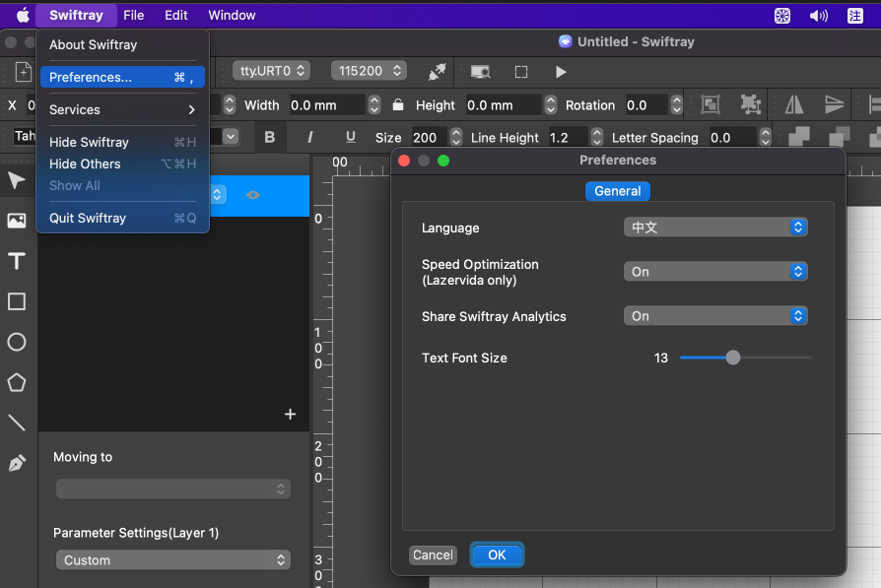Open the tty.URT0 port dropdown
881x588 pixels.
[x=271, y=71]
